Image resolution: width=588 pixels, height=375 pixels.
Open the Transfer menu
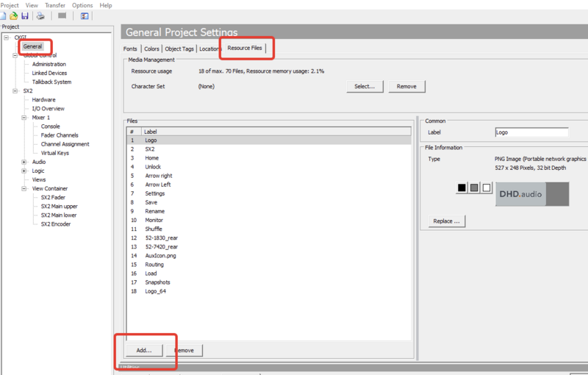tap(56, 5)
